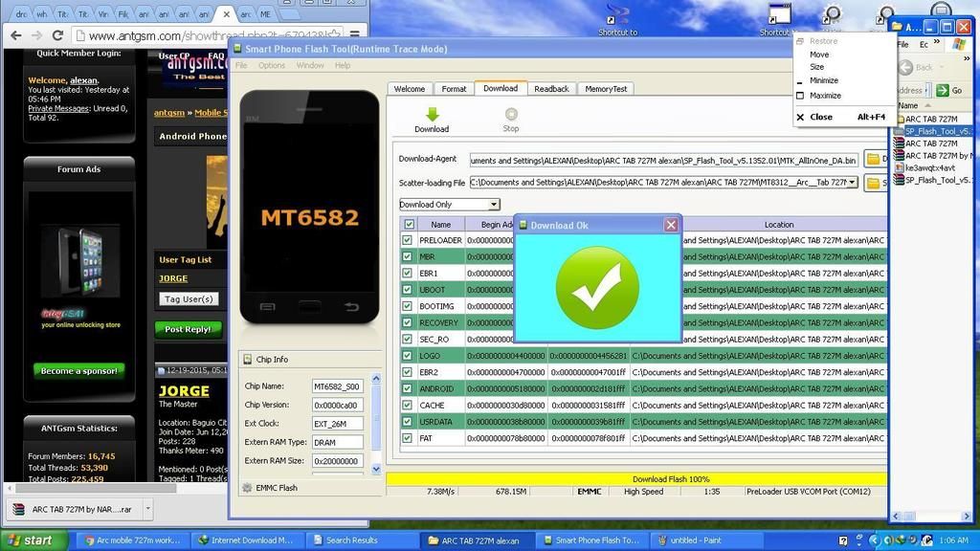Toggle the UBOOT row checkbox
The image size is (980, 551).
point(408,289)
